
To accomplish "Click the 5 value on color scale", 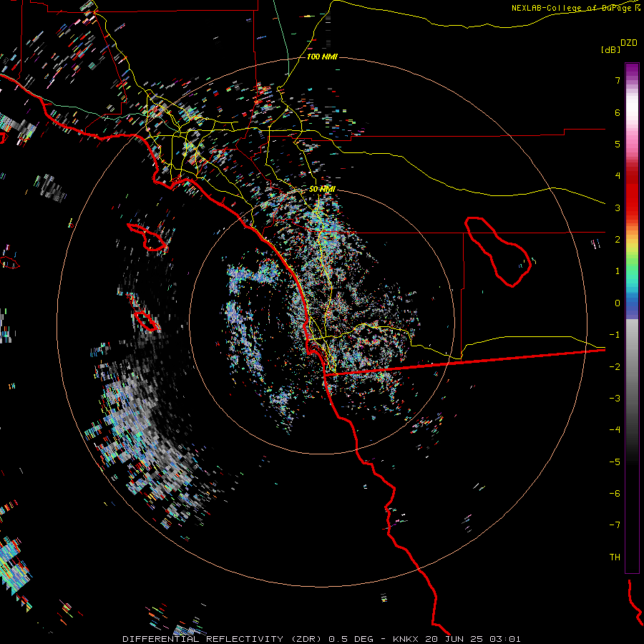I will coord(618,144).
